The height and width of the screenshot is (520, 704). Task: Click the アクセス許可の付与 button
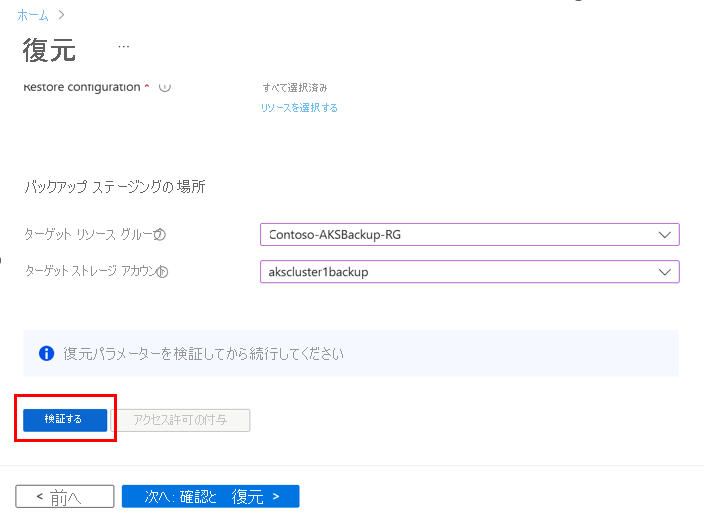(180, 420)
